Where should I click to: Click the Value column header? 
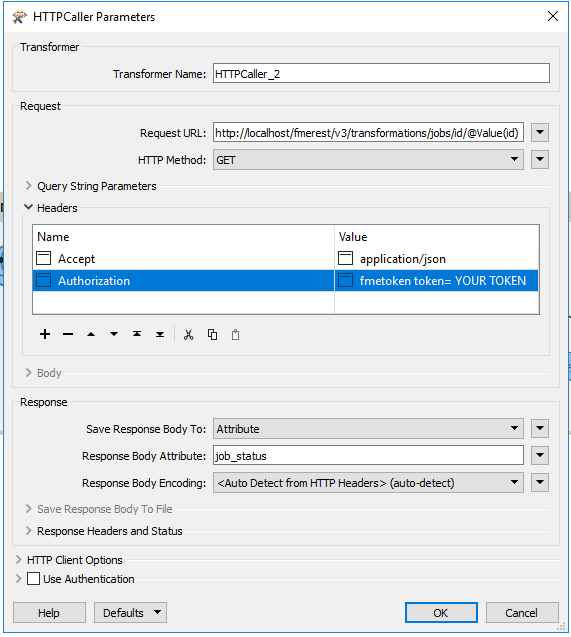click(x=437, y=236)
